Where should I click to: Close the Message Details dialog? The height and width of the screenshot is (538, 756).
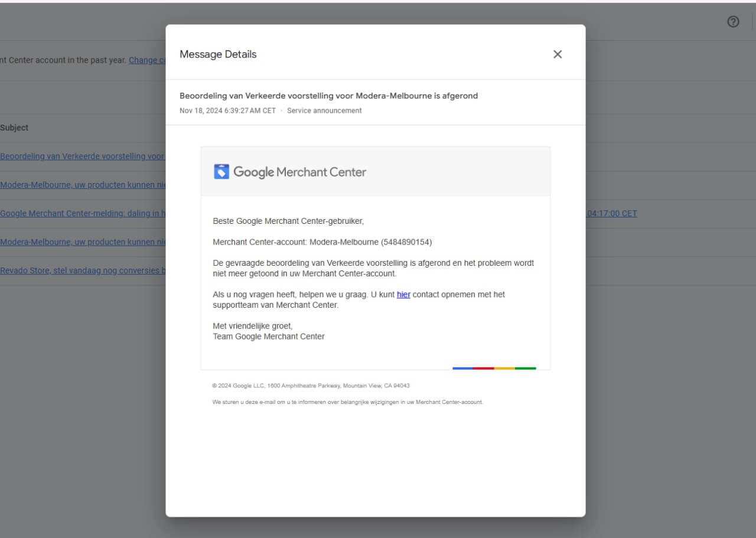[557, 54]
